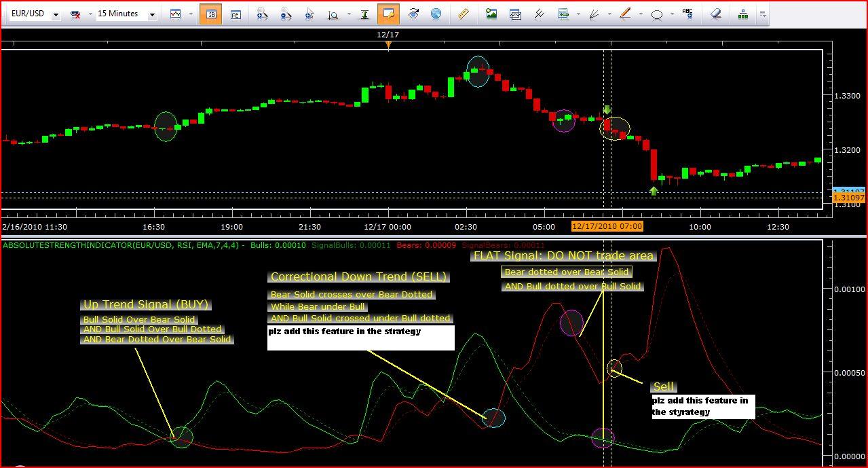
Task: Click the 12/17/2010 07:00 time marker
Action: click(607, 226)
